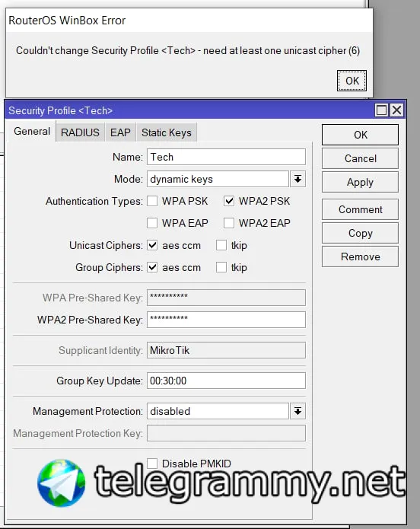
Task: Edit the Name field containing Tech
Action: (x=226, y=157)
